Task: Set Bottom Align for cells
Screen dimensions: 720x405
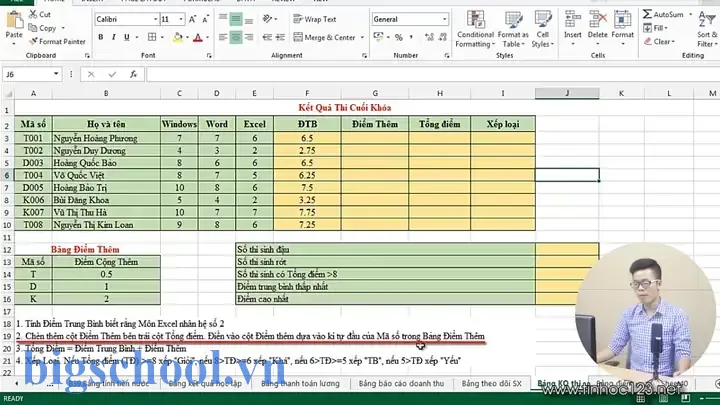Action: pyautogui.click(x=249, y=19)
